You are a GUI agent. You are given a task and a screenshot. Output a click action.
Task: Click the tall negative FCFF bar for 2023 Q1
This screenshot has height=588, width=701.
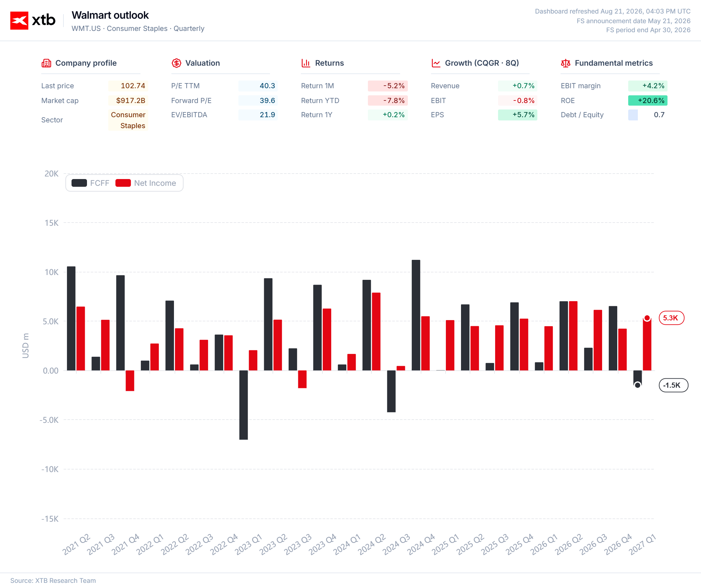point(244,405)
